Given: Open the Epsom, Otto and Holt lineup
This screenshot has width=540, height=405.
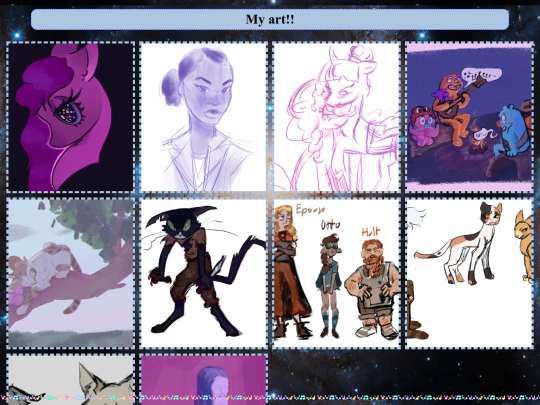Looking at the screenshot, I should (x=336, y=273).
